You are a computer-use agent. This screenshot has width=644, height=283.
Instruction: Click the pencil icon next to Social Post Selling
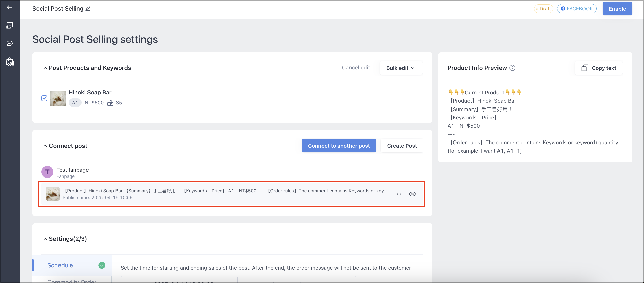click(x=88, y=9)
